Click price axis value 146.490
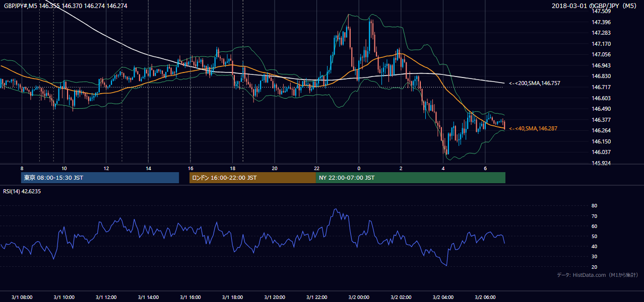This screenshot has height=302, width=644. coord(601,109)
